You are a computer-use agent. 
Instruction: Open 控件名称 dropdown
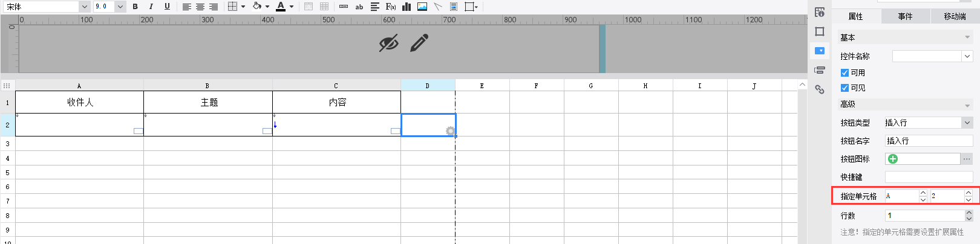[x=967, y=56]
